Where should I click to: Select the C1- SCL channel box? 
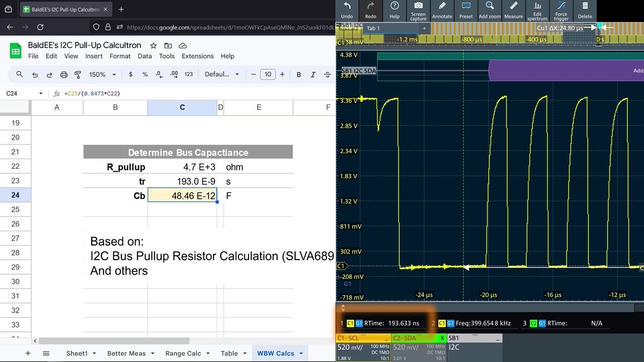tap(362, 348)
